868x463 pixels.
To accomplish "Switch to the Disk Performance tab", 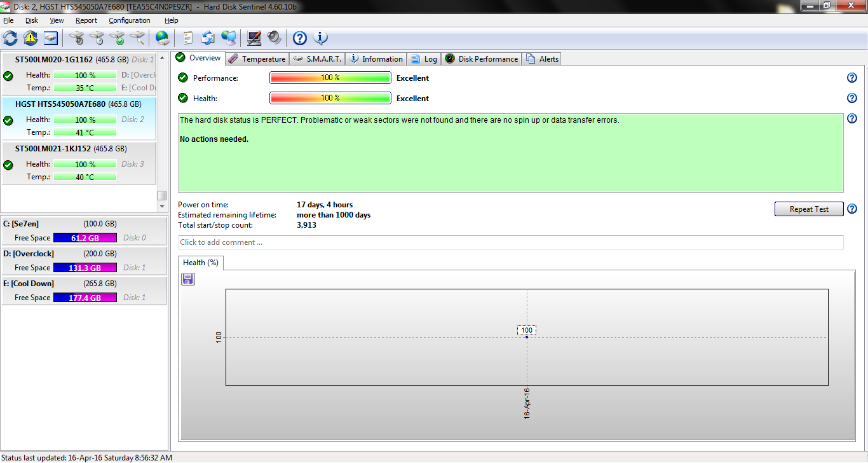I will pyautogui.click(x=482, y=59).
